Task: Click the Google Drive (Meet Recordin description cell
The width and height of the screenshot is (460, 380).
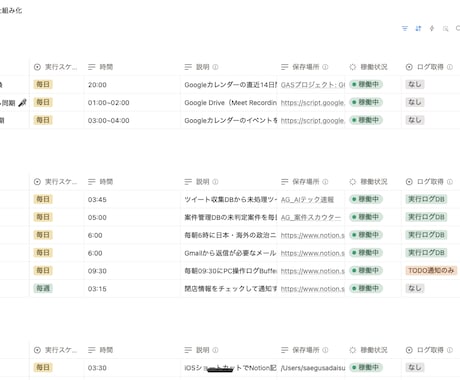Action: (x=230, y=103)
